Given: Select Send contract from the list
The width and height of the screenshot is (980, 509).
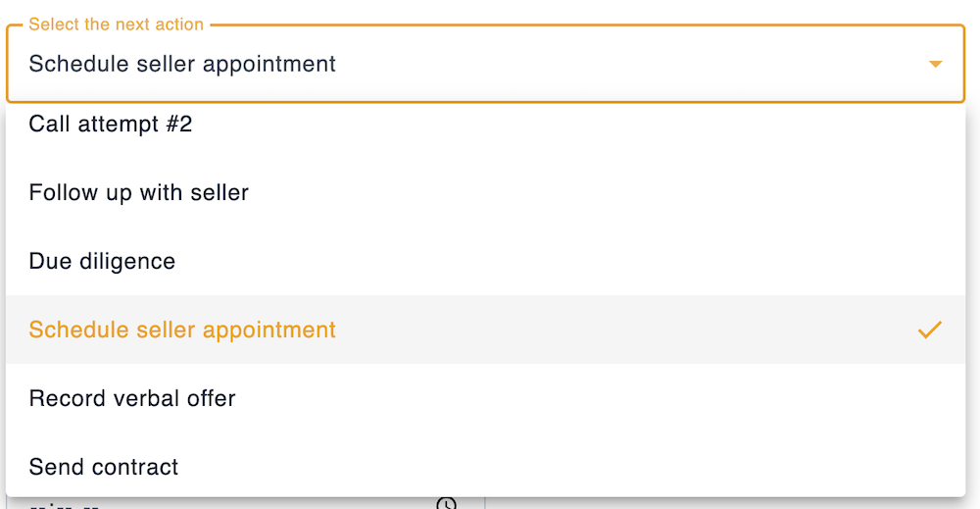Looking at the screenshot, I should click(x=104, y=467).
